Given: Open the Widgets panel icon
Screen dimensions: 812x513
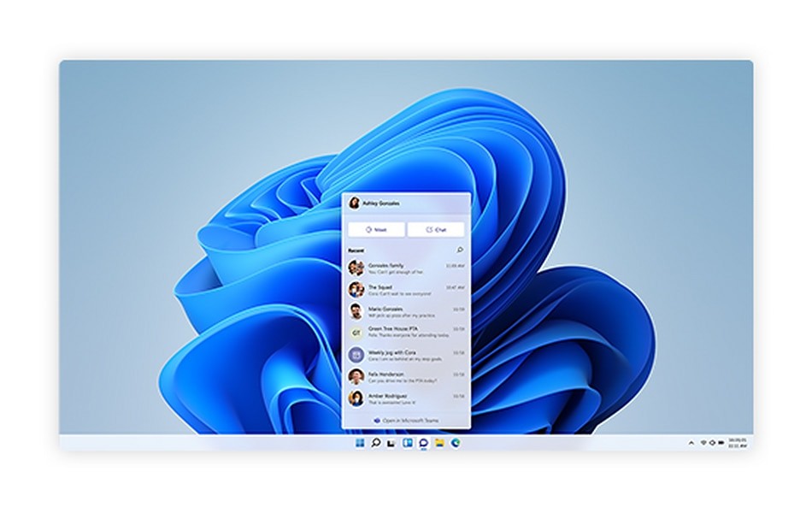Looking at the screenshot, I should 407,443.
